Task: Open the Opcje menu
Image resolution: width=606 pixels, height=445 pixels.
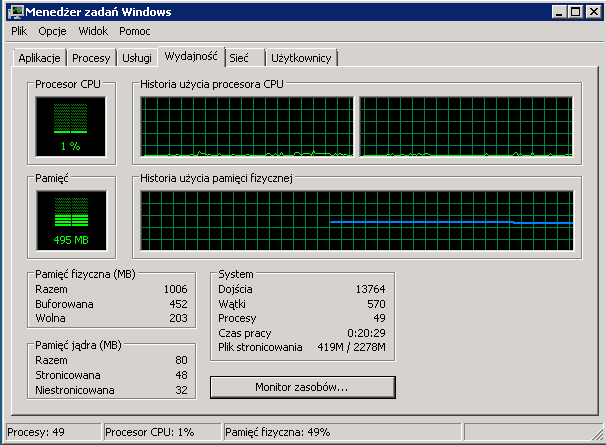Action: point(52,31)
